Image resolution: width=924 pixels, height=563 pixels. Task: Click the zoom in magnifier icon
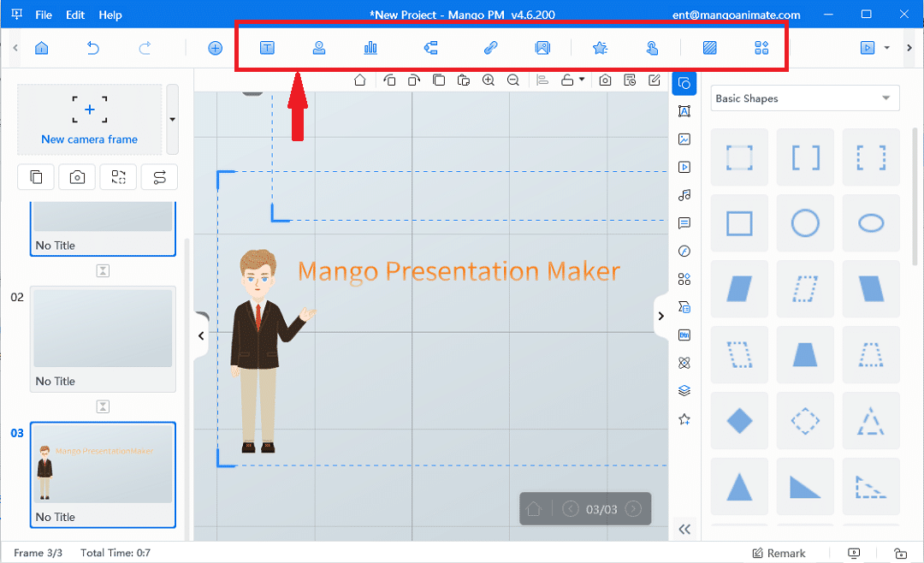click(x=488, y=80)
